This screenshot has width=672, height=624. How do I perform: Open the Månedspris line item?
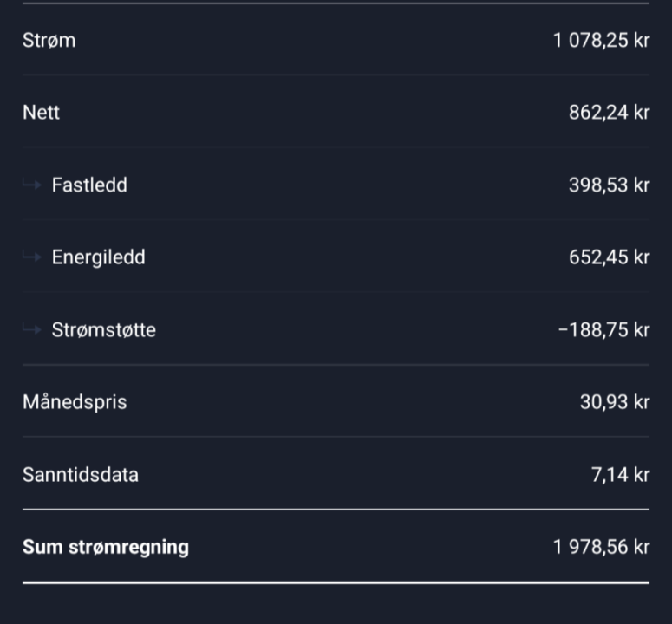[75, 402]
